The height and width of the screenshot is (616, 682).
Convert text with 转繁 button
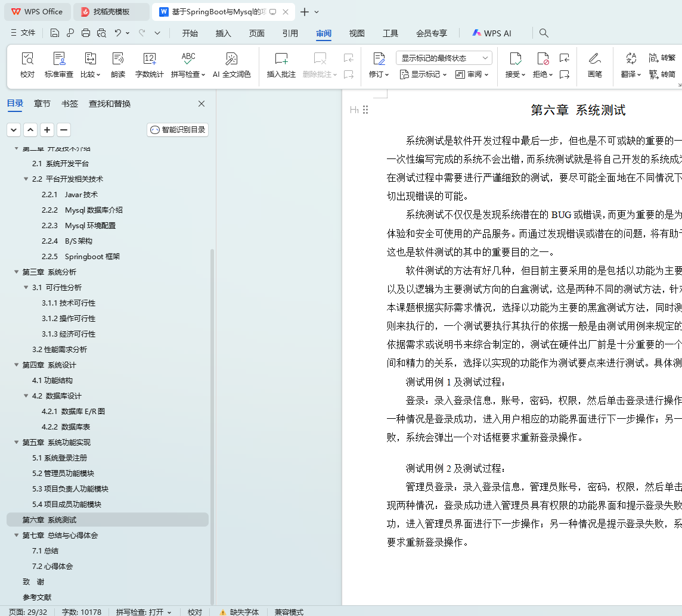tap(662, 58)
